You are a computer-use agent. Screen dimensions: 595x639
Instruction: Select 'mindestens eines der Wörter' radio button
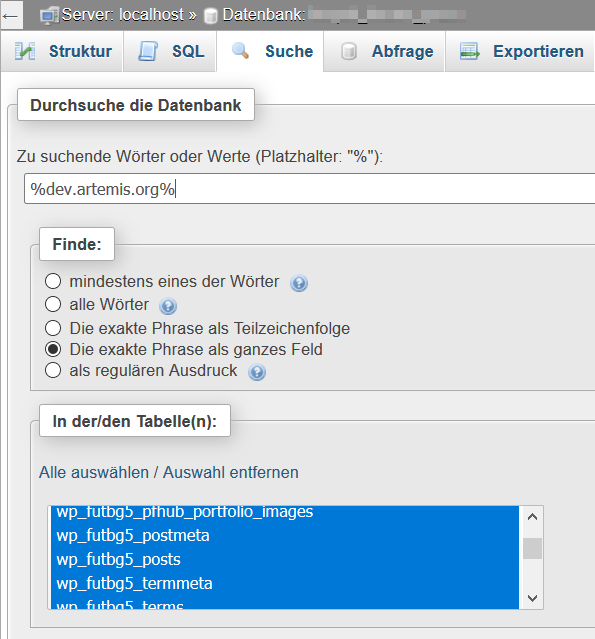[53, 281]
